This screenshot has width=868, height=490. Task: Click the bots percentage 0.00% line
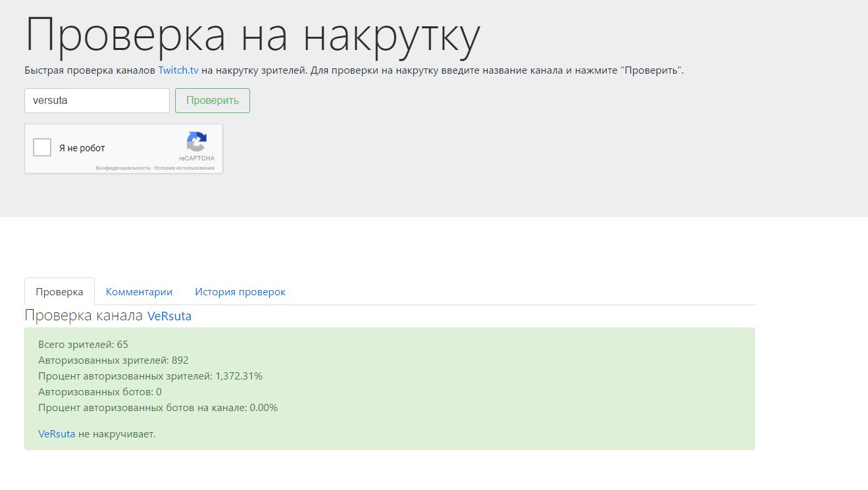[158, 408]
